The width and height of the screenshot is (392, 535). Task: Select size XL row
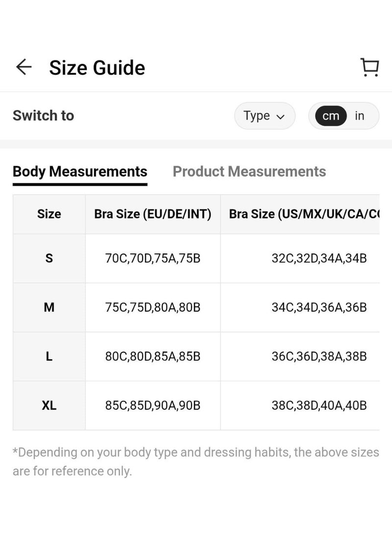pyautogui.click(x=49, y=405)
